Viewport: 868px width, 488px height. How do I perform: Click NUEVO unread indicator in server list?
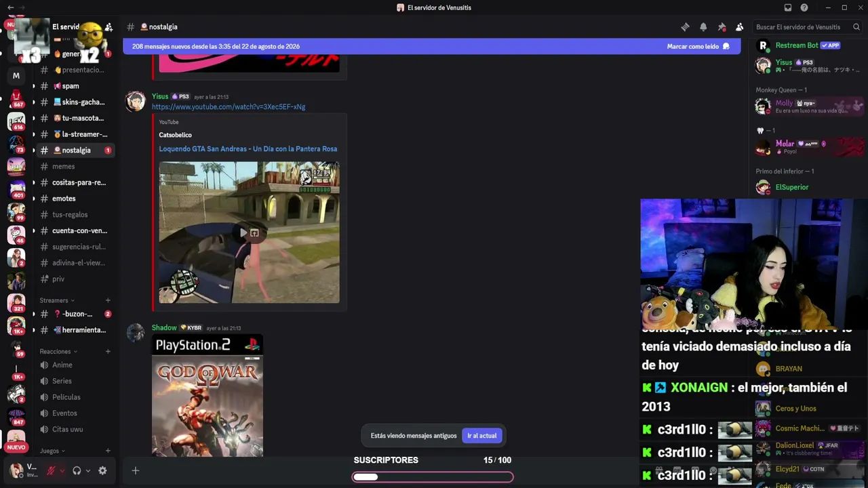pyautogui.click(x=16, y=447)
